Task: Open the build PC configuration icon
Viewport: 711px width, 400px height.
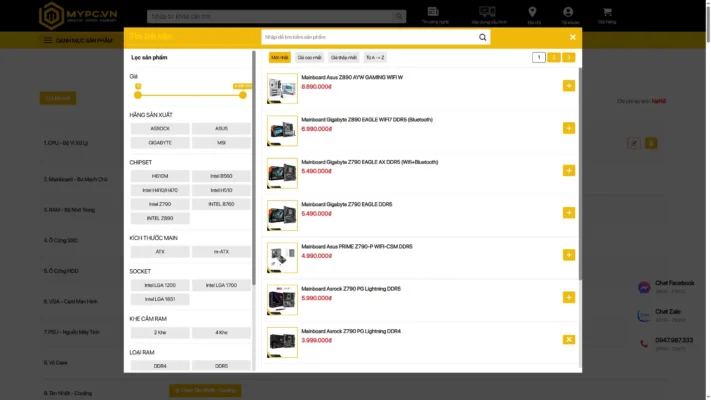Action: (x=487, y=12)
